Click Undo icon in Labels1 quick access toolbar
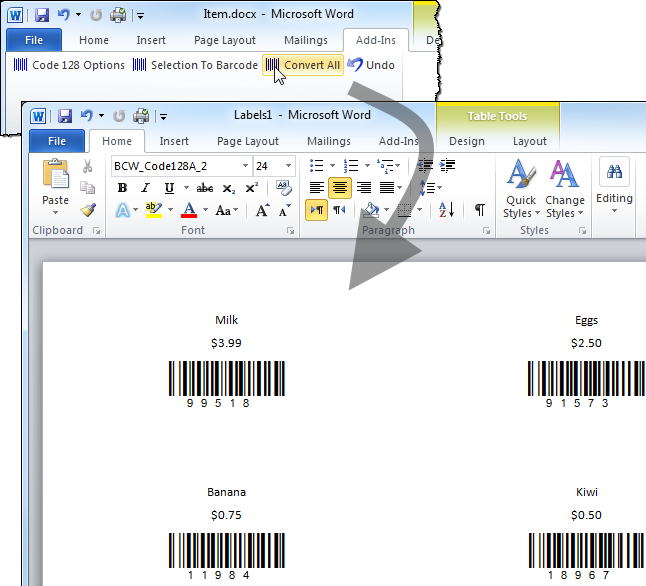Screen dimensions: 646x586 tap(87, 116)
